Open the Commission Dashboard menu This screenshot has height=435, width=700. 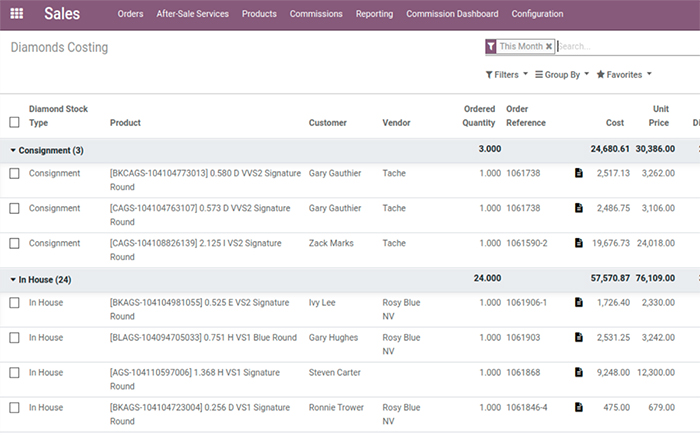coord(452,14)
